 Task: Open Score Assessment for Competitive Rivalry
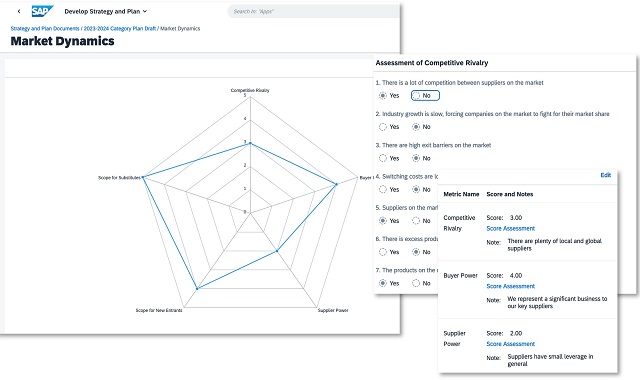pyautogui.click(x=511, y=229)
